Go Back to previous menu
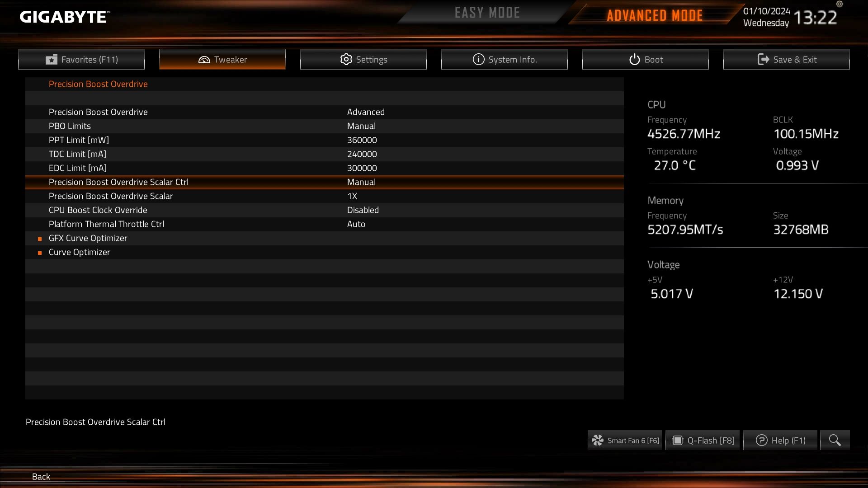This screenshot has height=488, width=868. [41, 476]
